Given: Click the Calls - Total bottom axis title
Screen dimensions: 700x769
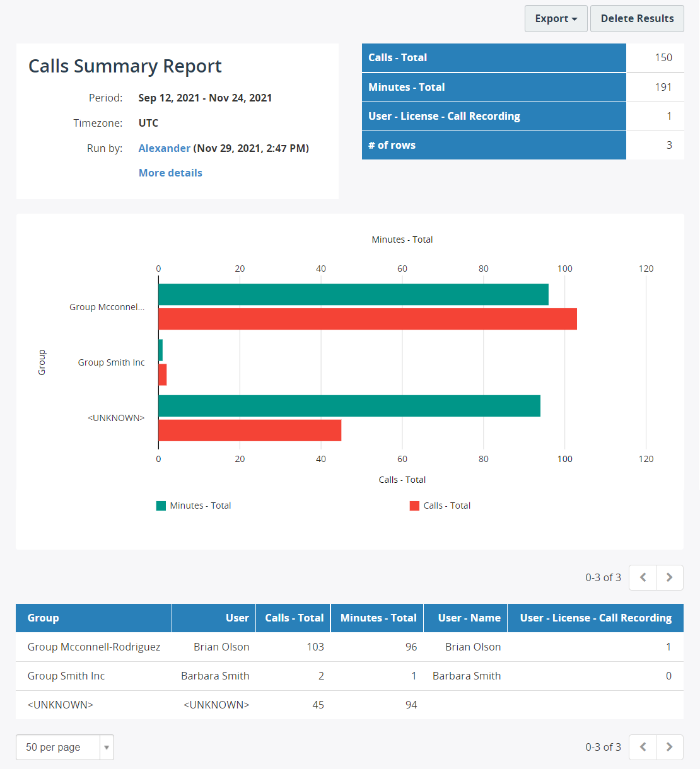Looking at the screenshot, I should (x=402, y=480).
